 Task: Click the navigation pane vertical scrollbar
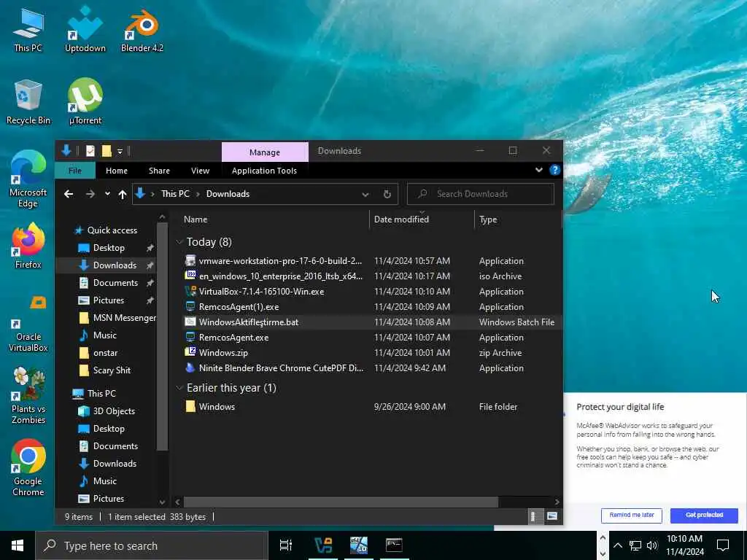(x=162, y=335)
